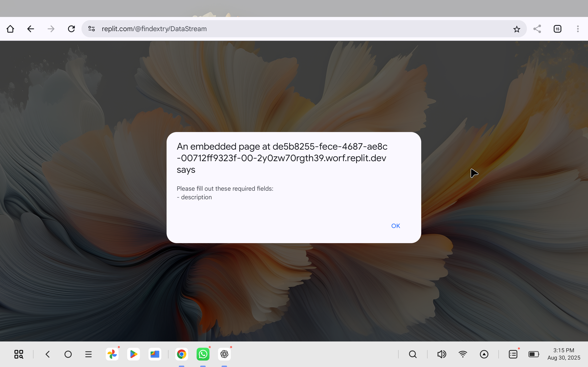The height and width of the screenshot is (367, 588).
Task: Open the tab switcher showing 15
Action: click(557, 29)
